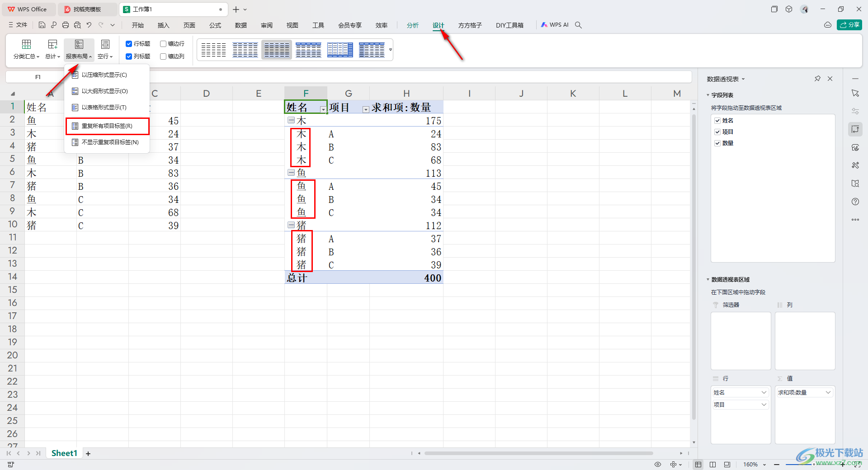The image size is (868, 470).
Task: Select 不显示重复项目标签(N) menu option
Action: (x=107, y=142)
